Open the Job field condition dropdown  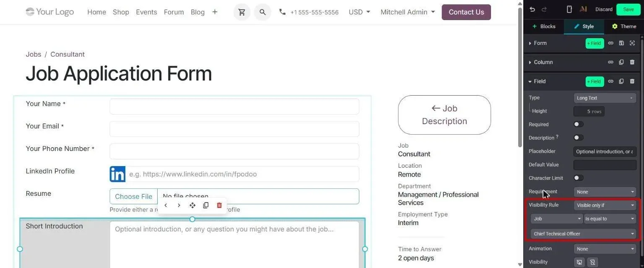556,219
